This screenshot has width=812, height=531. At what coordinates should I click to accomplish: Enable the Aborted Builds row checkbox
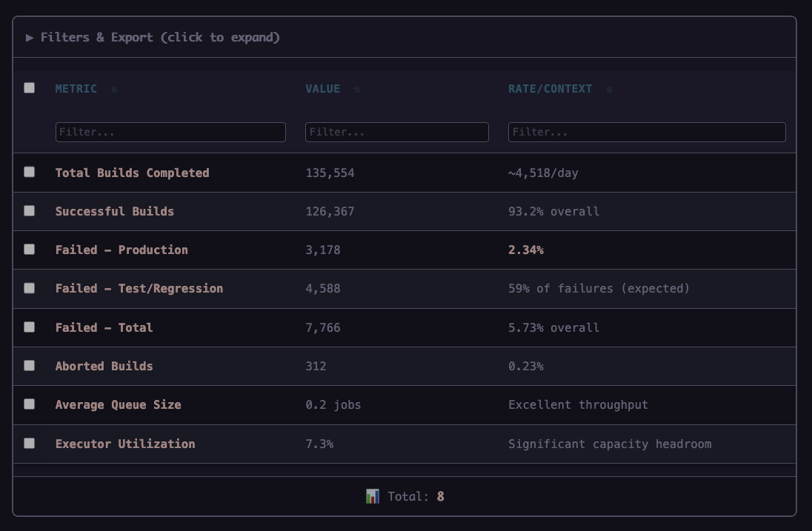[30, 366]
